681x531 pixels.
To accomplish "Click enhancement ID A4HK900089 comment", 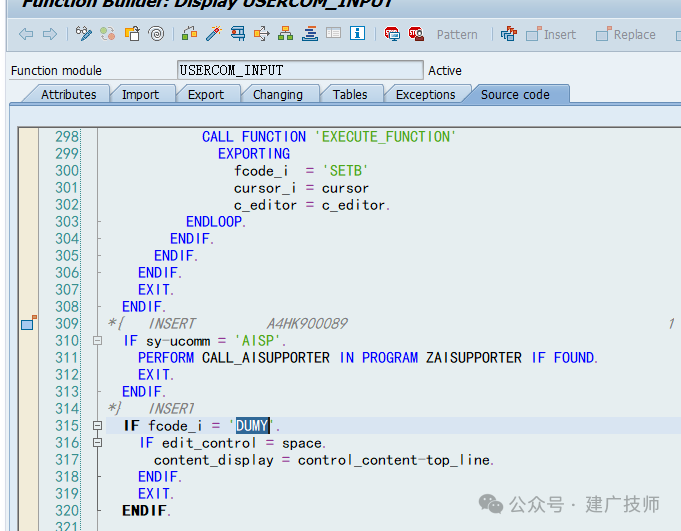I will pos(307,323).
